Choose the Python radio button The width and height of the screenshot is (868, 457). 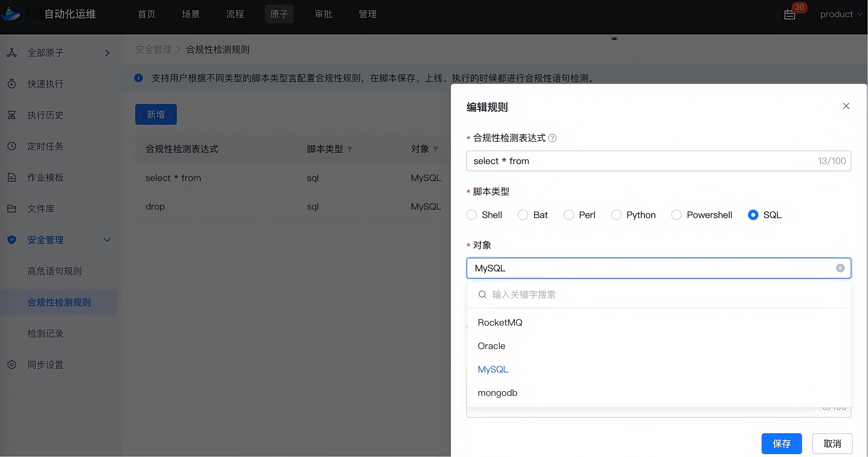(x=616, y=215)
